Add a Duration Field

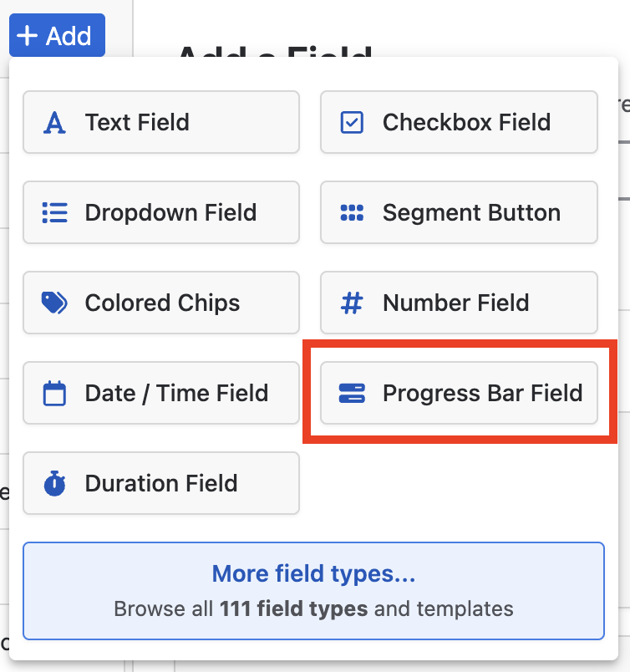(161, 483)
